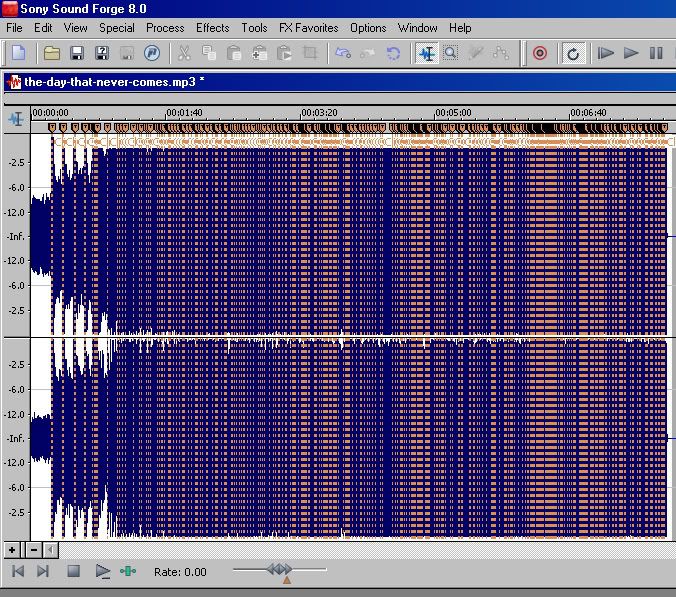The image size is (676, 597).
Task: Open the Window menu
Action: pos(418,28)
